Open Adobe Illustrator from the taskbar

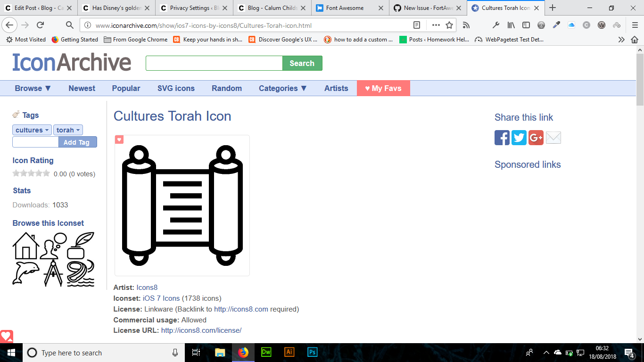click(x=289, y=352)
